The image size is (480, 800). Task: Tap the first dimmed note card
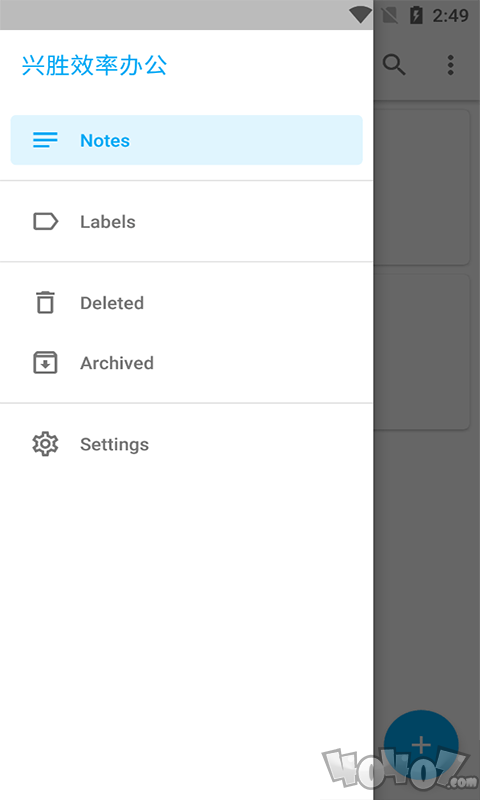[421, 187]
